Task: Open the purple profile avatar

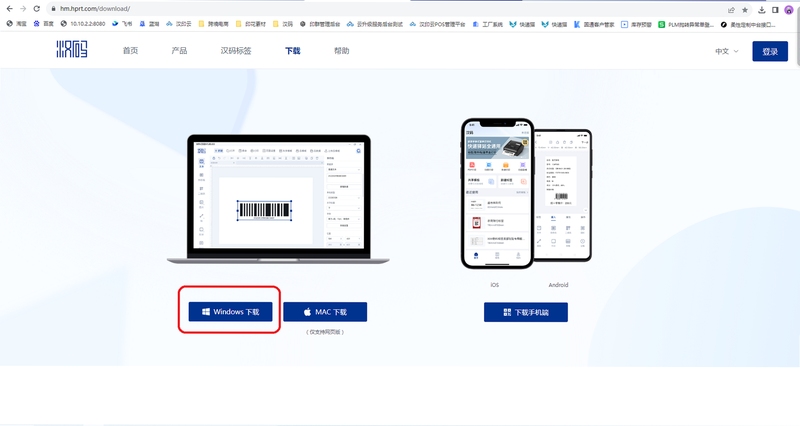Action: coord(789,10)
